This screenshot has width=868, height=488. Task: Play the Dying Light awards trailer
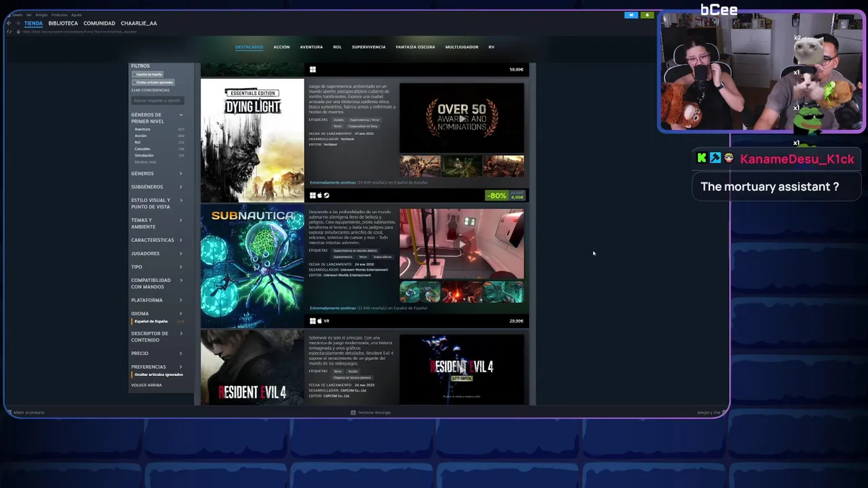pos(462,119)
